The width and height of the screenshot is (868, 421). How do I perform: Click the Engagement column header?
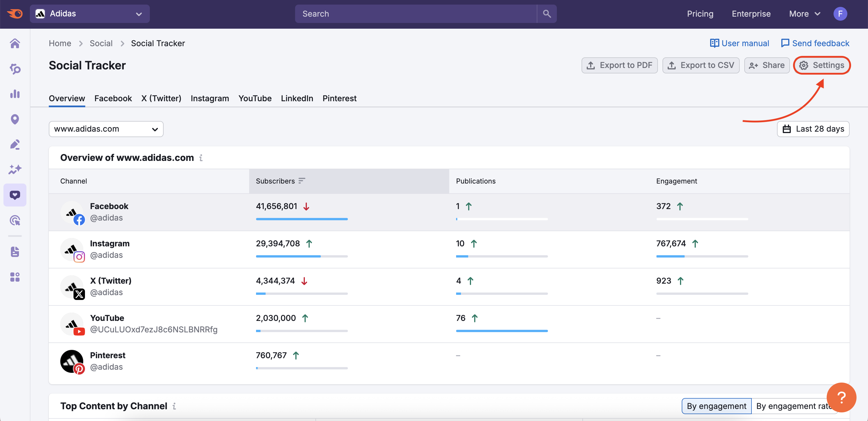[x=676, y=181]
